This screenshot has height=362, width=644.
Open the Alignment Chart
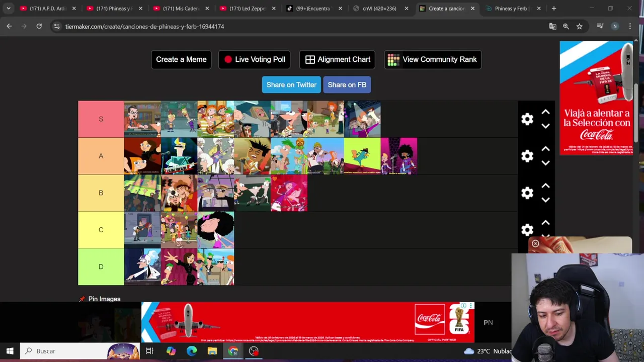coord(338,59)
